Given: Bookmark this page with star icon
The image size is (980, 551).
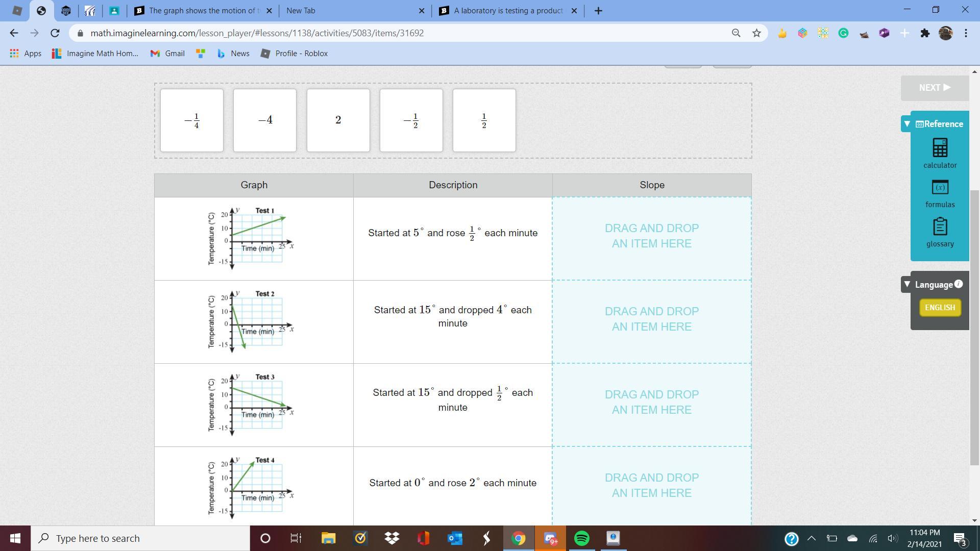Looking at the screenshot, I should [x=756, y=33].
